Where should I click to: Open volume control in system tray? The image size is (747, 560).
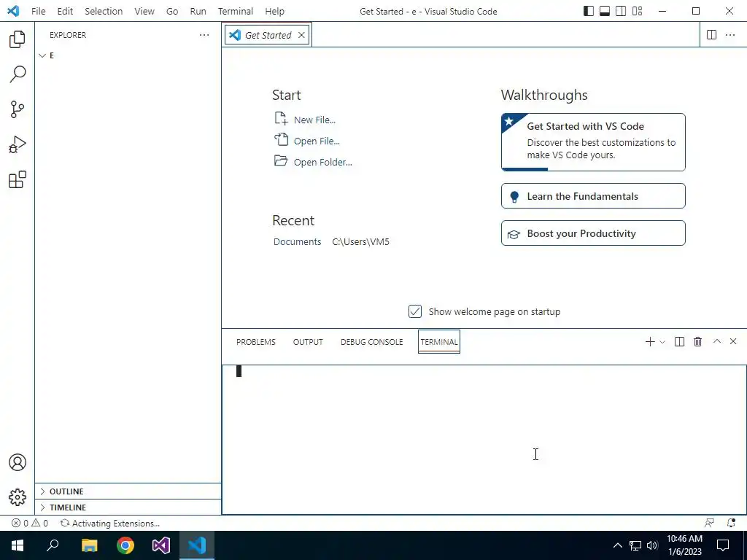tap(652, 545)
